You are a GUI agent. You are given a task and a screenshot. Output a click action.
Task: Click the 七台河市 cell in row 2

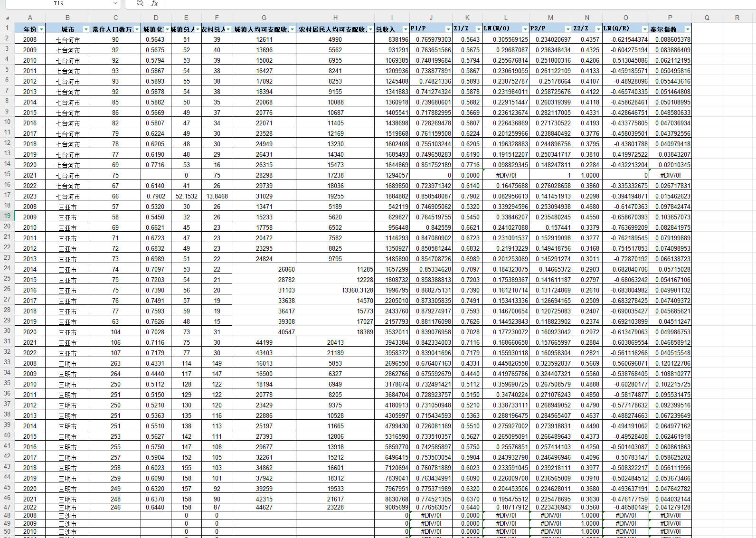click(x=67, y=39)
